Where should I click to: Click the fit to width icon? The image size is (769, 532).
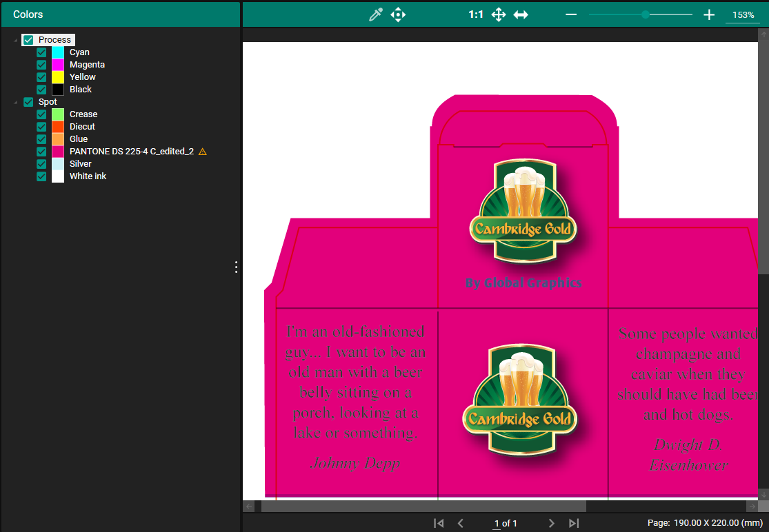tap(521, 14)
